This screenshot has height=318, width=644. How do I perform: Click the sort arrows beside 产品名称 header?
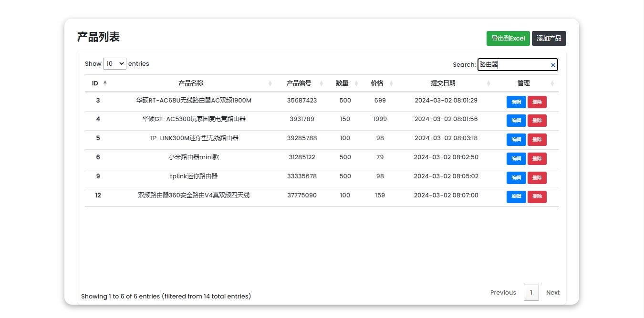(x=270, y=83)
